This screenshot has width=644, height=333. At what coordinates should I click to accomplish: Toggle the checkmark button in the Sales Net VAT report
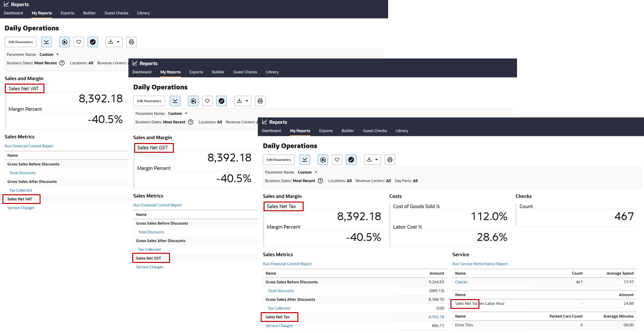(x=93, y=42)
